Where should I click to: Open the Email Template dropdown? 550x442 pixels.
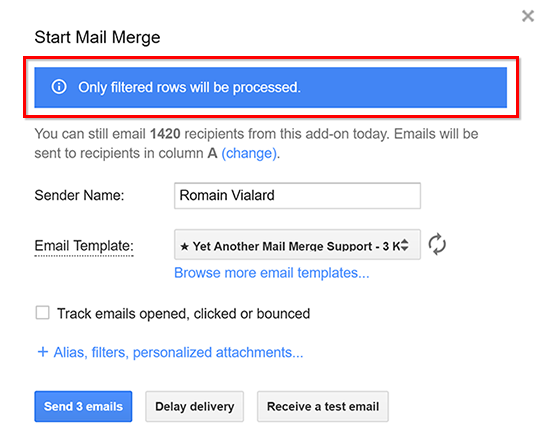297,245
